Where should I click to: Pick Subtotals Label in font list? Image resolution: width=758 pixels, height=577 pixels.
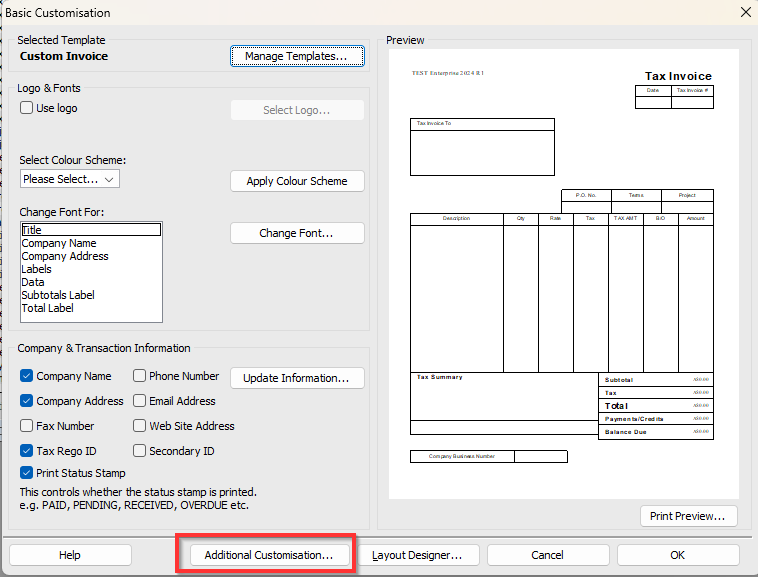[91, 295]
